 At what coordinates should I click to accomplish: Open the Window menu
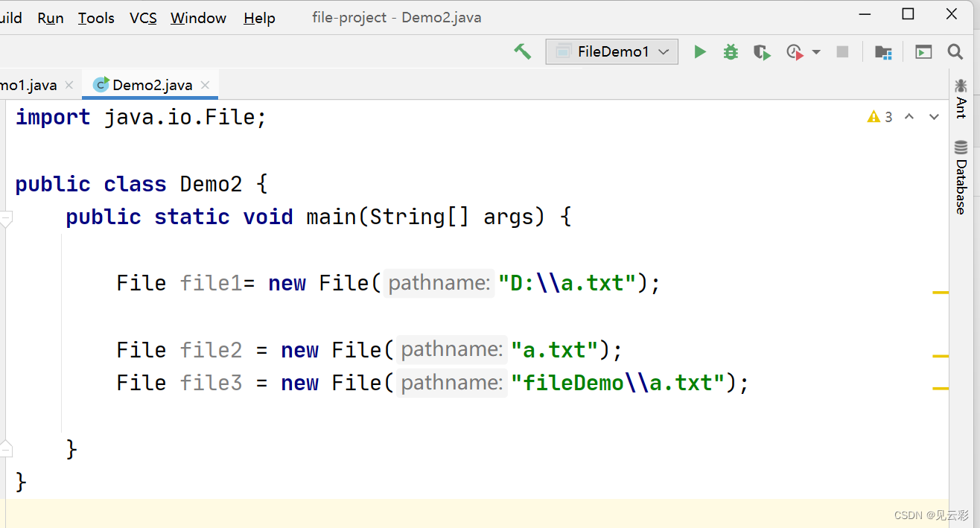click(x=198, y=18)
